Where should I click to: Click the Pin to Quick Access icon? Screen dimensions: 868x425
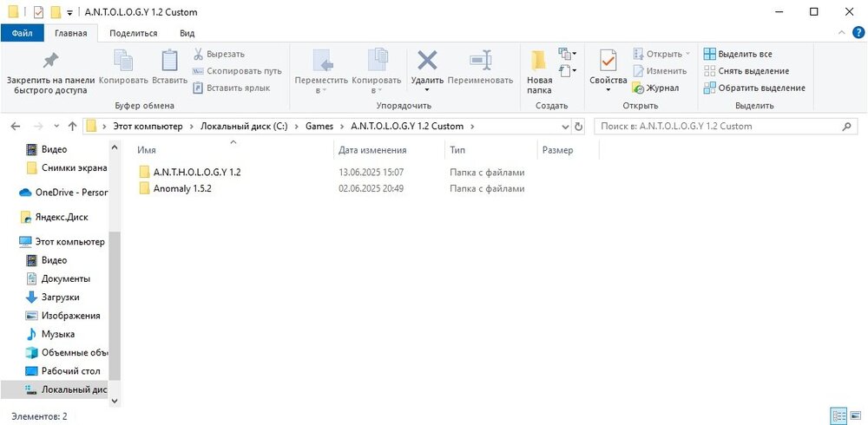point(50,61)
